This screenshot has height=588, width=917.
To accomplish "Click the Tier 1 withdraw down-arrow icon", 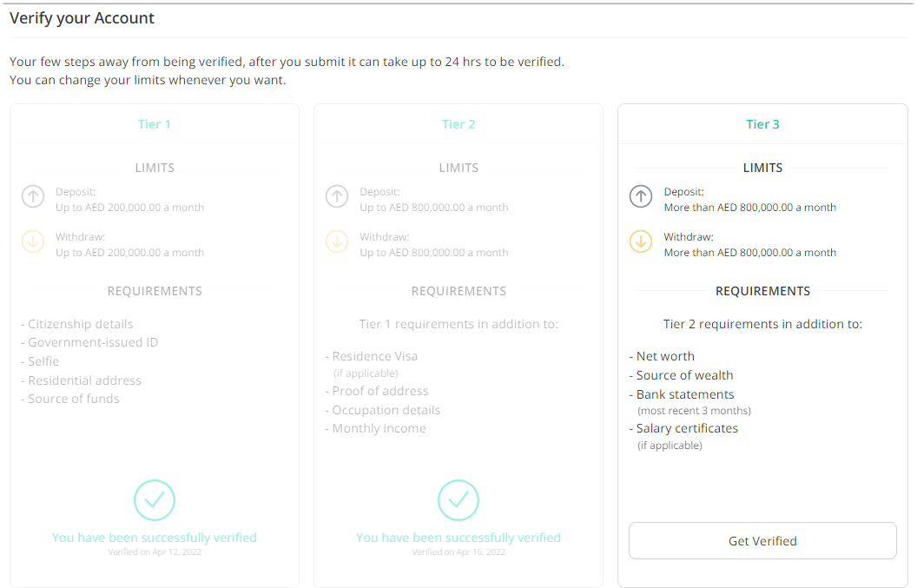I will [x=33, y=241].
